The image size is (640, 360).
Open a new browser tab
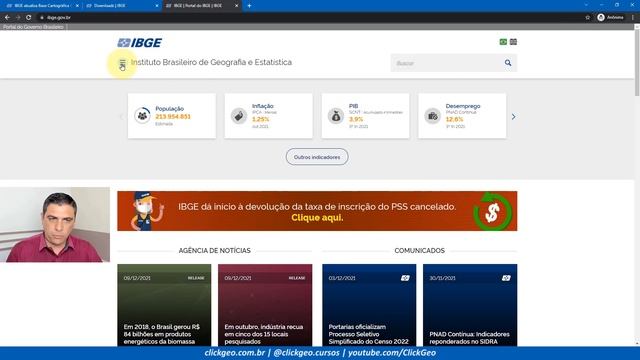[249, 6]
